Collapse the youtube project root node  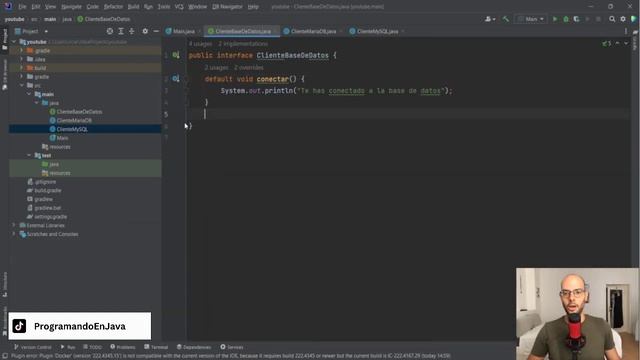point(14,42)
